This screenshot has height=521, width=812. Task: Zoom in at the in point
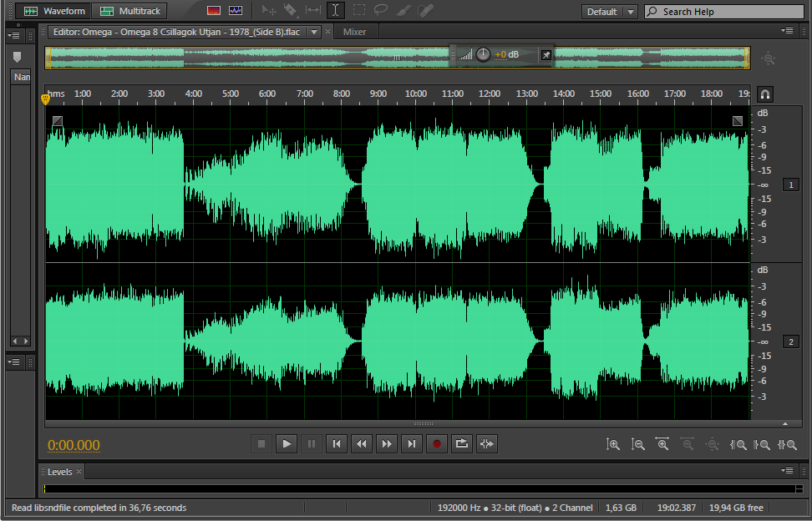738,444
